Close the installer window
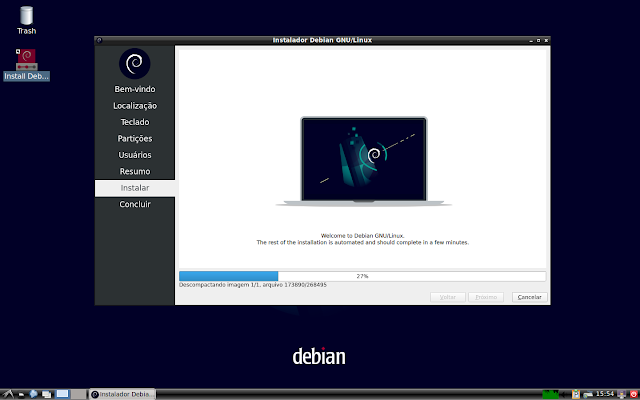The image size is (640, 400). coord(546,40)
